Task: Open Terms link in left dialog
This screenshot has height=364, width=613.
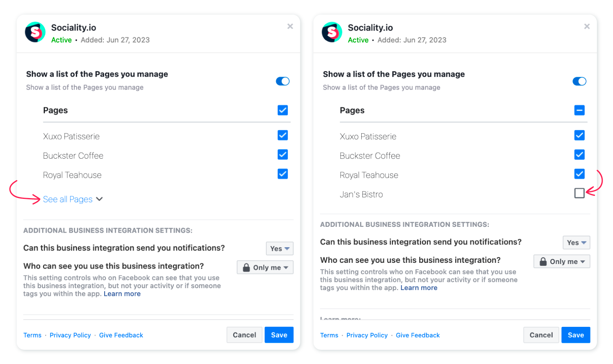Action: pos(33,335)
